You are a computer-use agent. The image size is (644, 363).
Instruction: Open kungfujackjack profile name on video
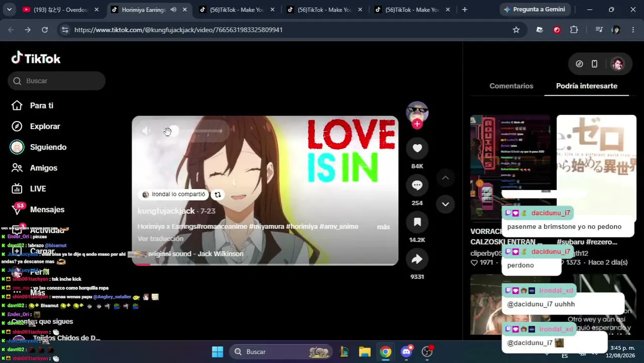(166, 211)
